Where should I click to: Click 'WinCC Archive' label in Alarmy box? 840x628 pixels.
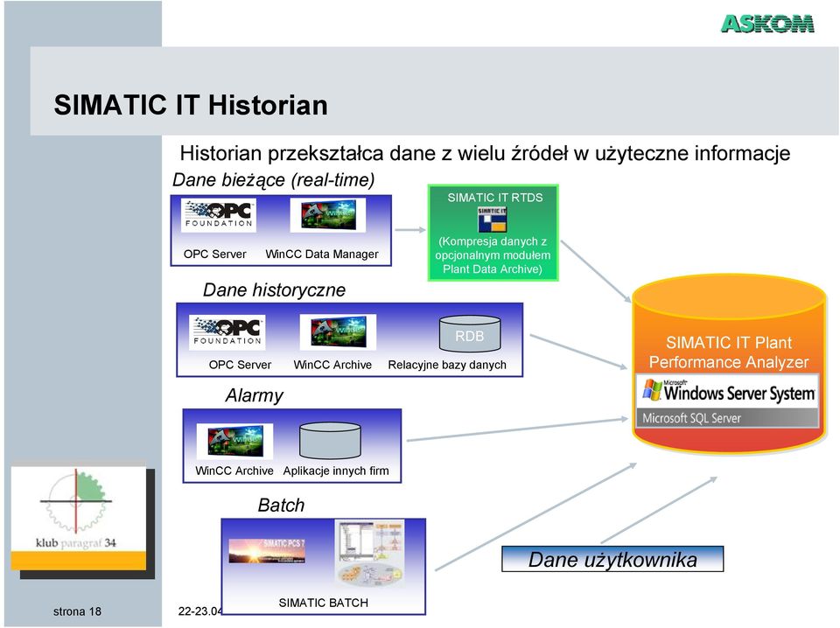(234, 471)
